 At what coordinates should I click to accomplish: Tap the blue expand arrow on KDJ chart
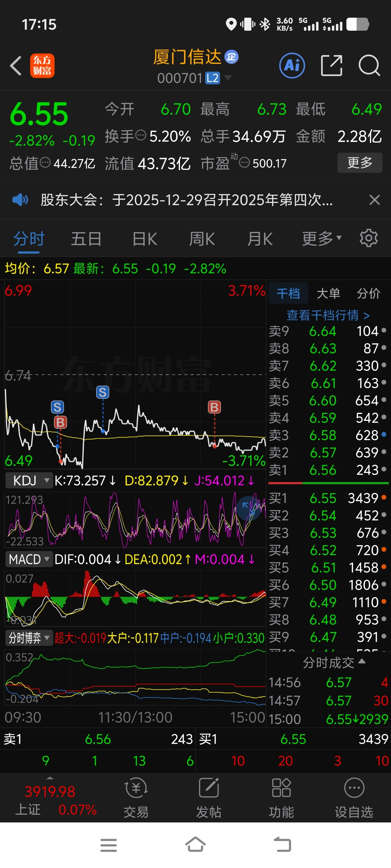(249, 508)
